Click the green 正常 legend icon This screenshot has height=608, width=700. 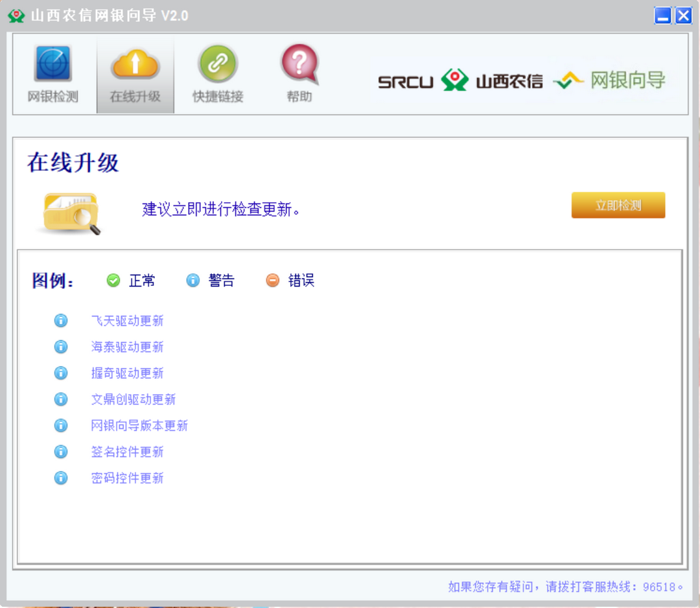[113, 280]
